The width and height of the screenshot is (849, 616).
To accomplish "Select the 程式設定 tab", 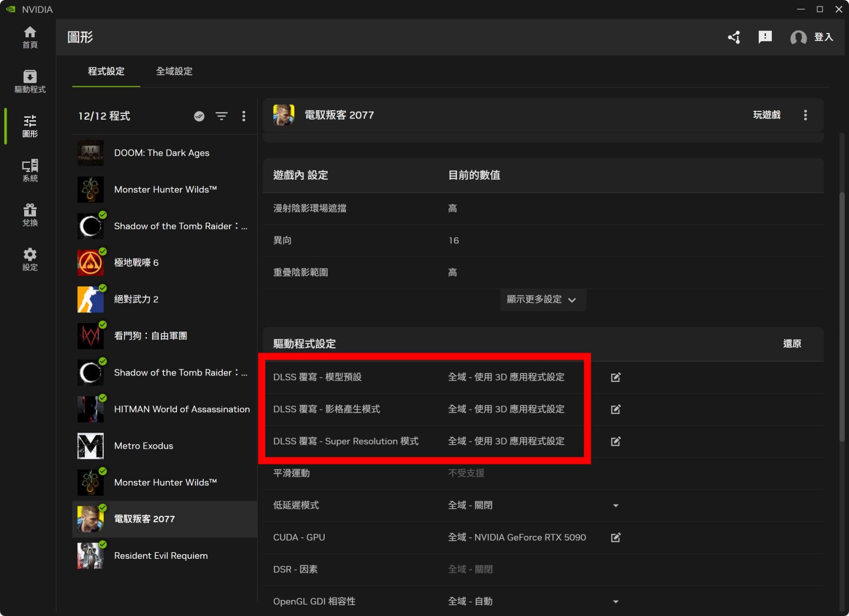I will (106, 71).
